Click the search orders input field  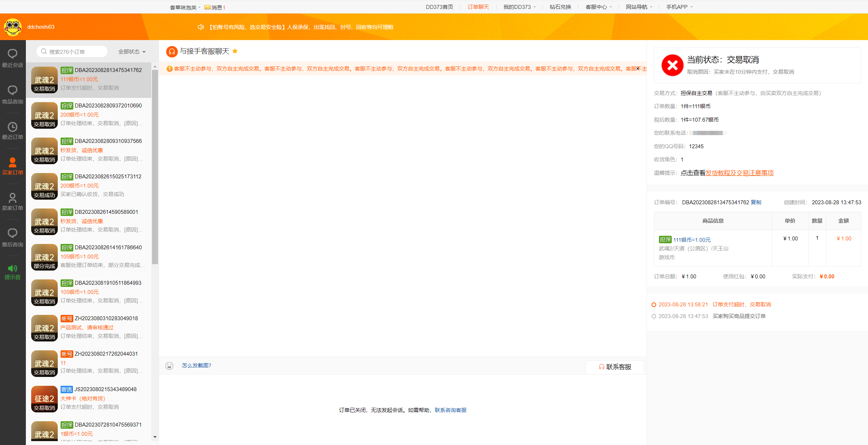click(x=72, y=51)
